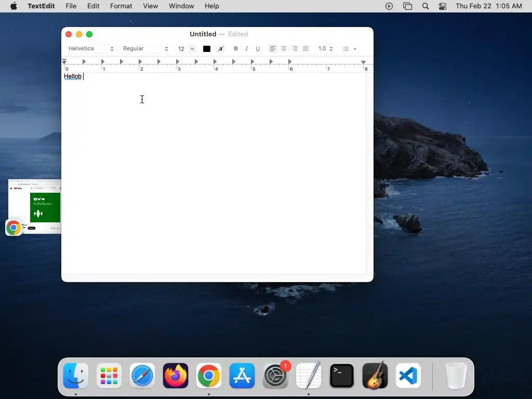Click the screen mirroring menu bar icon
The height and width of the screenshot is (399, 532).
tap(407, 6)
